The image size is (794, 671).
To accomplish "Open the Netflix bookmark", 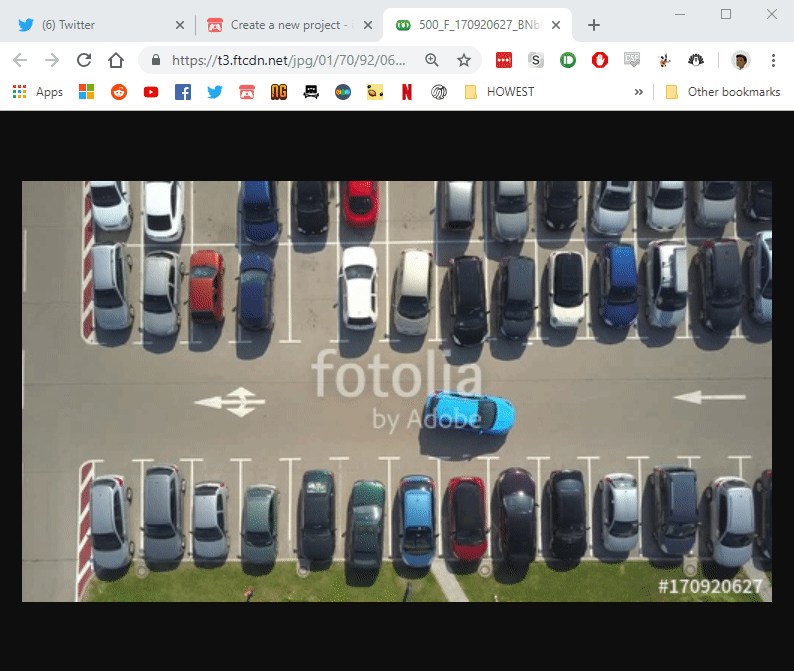I will [x=407, y=92].
